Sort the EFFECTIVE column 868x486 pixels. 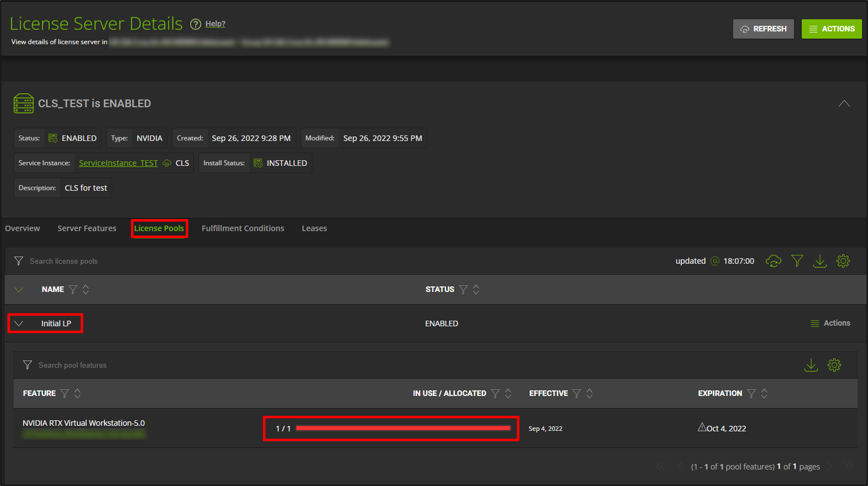(x=590, y=393)
